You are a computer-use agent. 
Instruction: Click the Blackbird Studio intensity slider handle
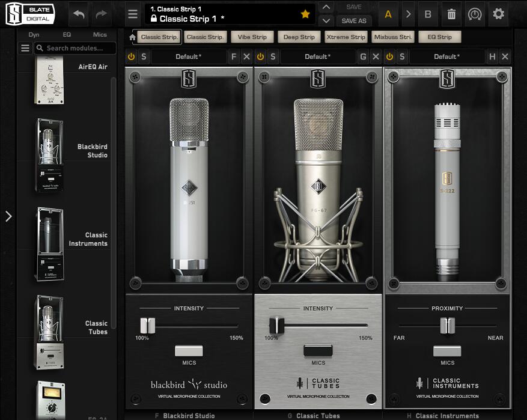[x=148, y=326]
